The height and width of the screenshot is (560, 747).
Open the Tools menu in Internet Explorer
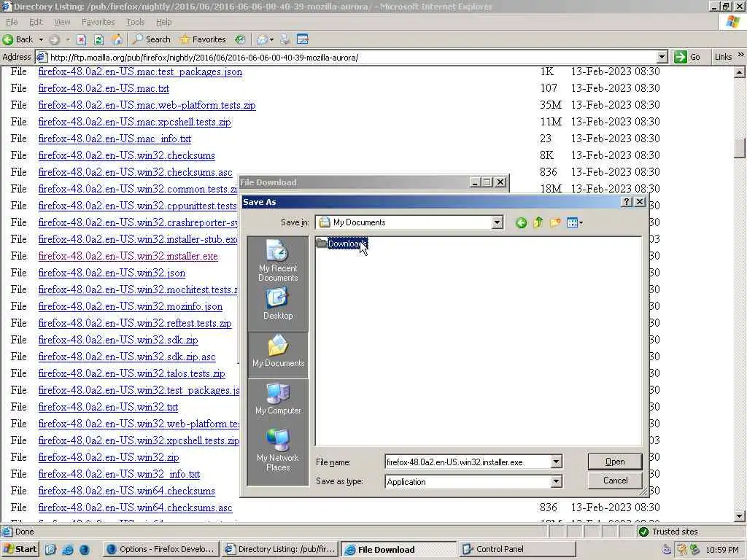[x=135, y=22]
